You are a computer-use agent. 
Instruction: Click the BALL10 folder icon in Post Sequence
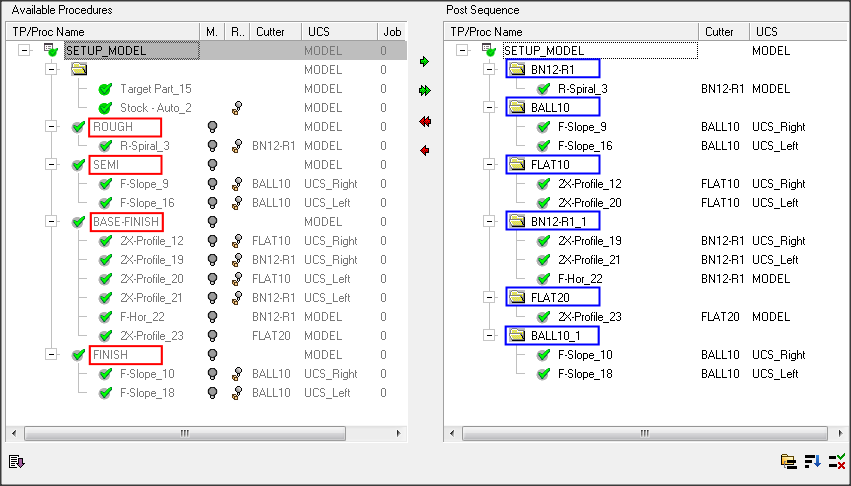pyautogui.click(x=517, y=107)
